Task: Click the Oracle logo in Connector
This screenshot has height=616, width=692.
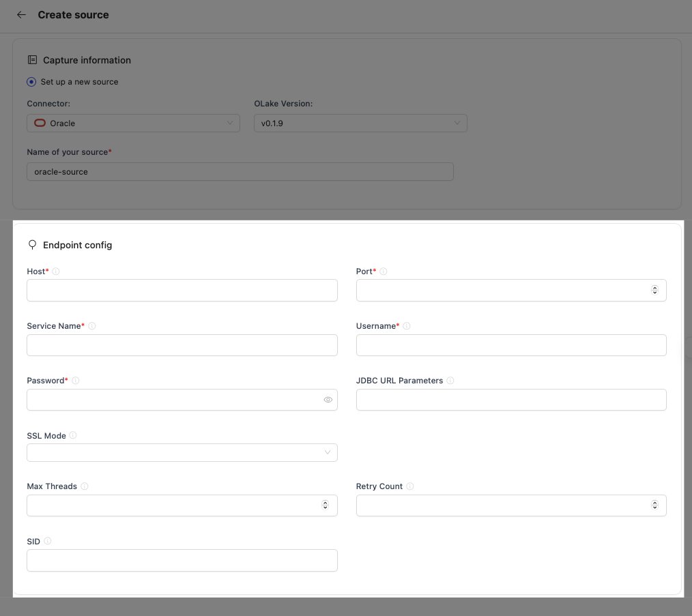Action: coord(40,123)
